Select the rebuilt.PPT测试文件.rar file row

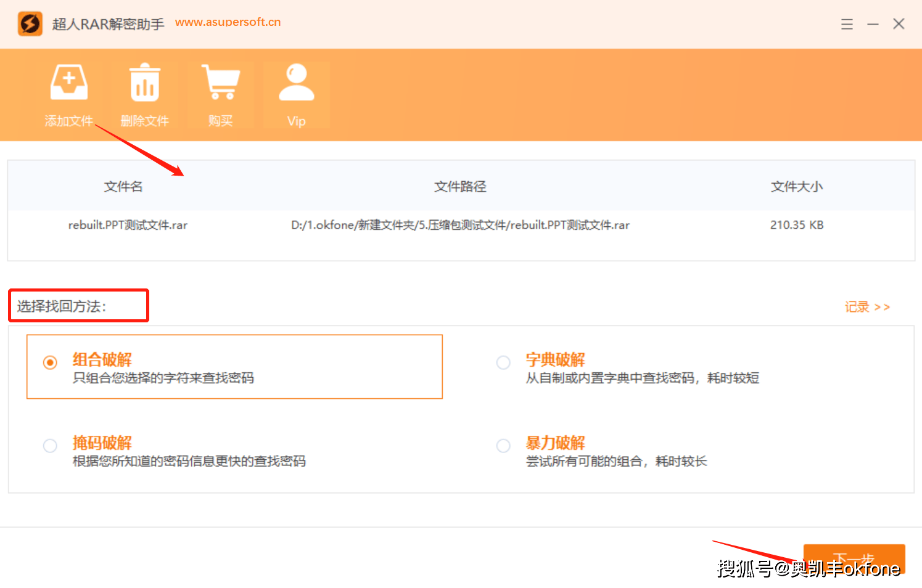click(x=128, y=226)
